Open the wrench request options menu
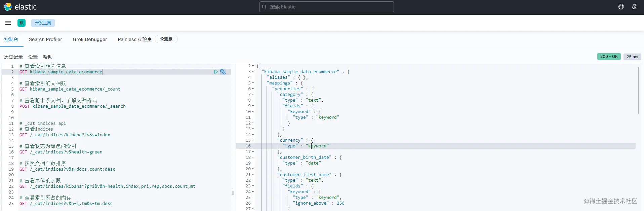644x211 pixels. click(x=223, y=72)
